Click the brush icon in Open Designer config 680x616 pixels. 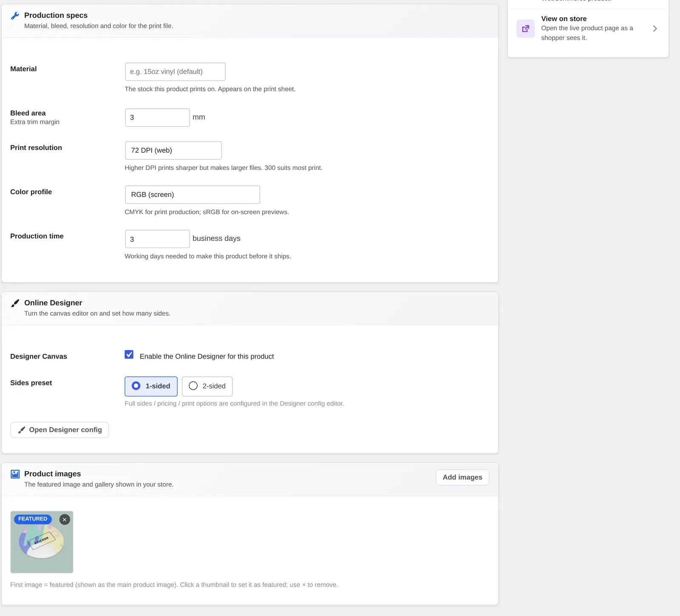tap(22, 430)
